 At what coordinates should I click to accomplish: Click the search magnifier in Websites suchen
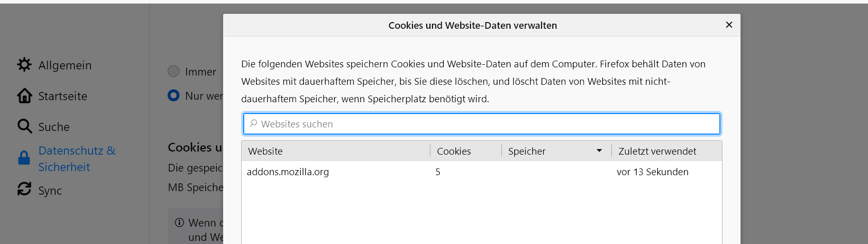[x=254, y=124]
